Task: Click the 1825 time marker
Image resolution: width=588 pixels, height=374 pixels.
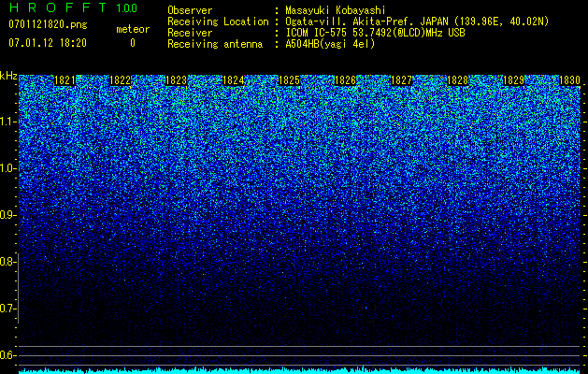Action: click(289, 80)
